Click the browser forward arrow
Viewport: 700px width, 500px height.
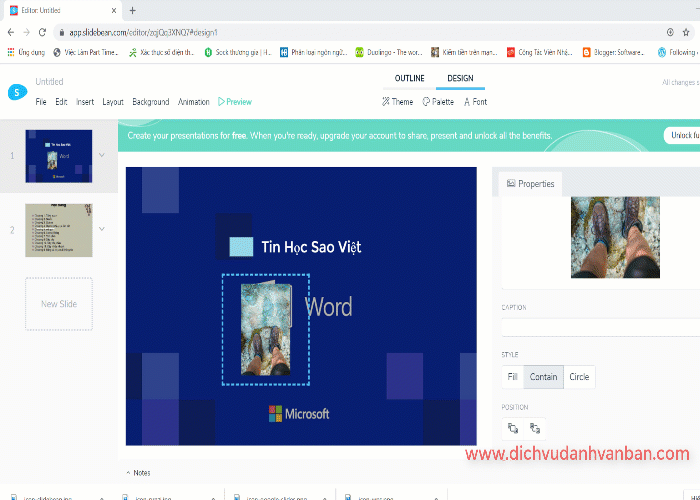[x=26, y=32]
